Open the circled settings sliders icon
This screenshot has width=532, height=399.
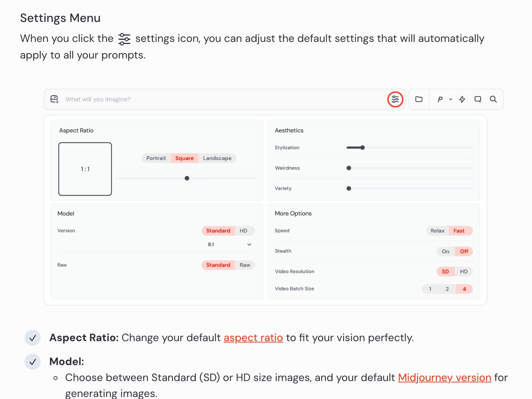tap(395, 99)
